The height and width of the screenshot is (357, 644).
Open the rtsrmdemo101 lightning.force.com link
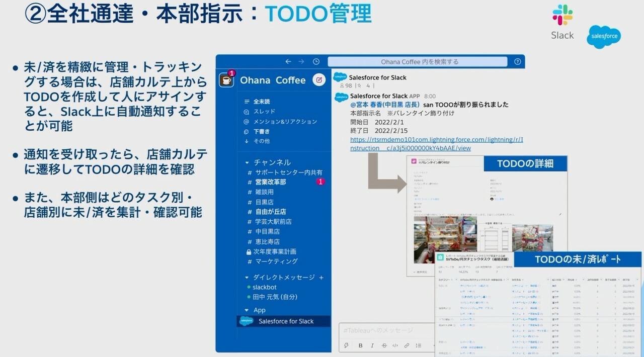pos(436,144)
